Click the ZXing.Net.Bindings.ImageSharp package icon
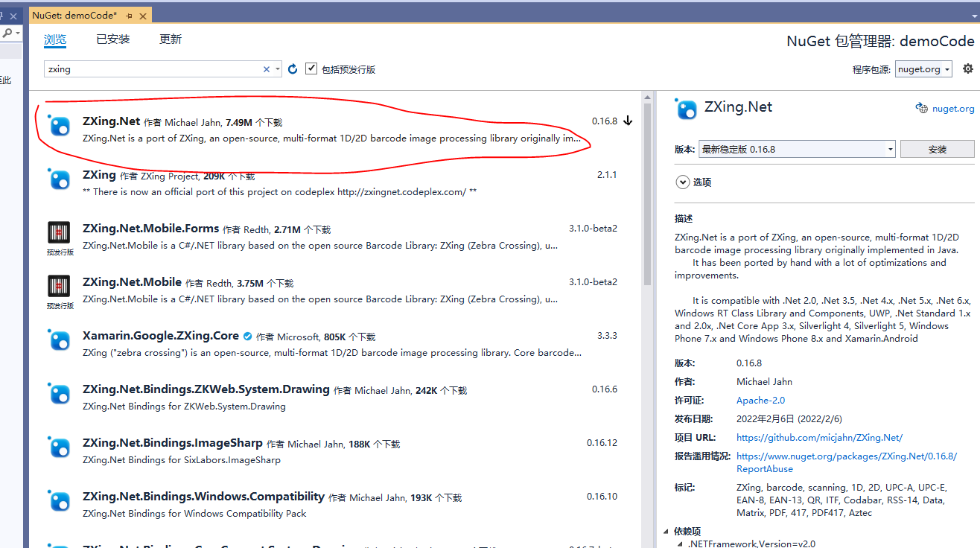This screenshot has height=548, width=980. click(60, 447)
